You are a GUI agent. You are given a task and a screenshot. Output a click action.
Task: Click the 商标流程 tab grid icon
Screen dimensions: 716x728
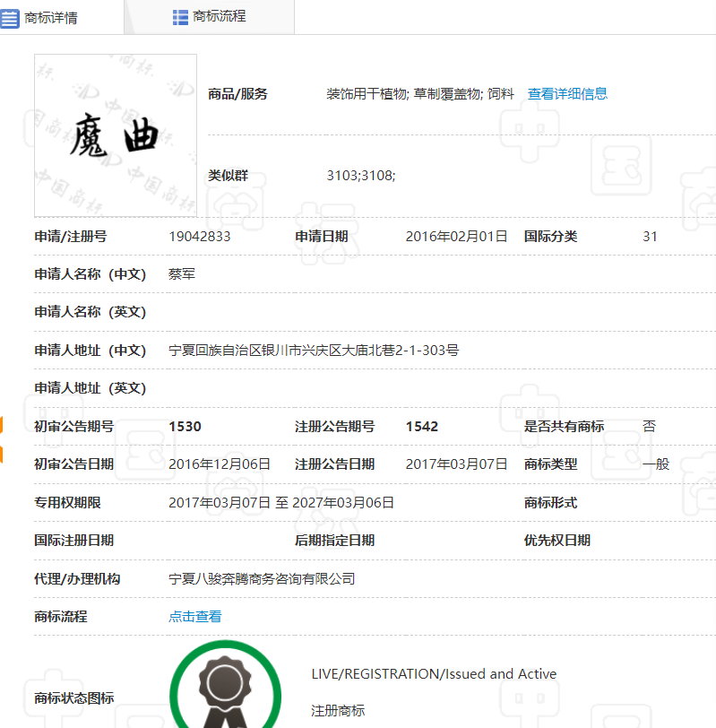pos(180,17)
